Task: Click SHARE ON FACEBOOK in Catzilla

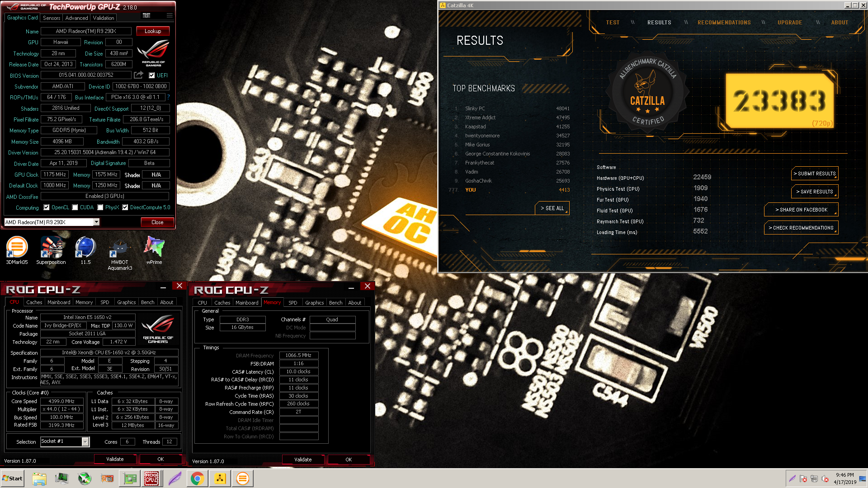Action: (x=801, y=210)
